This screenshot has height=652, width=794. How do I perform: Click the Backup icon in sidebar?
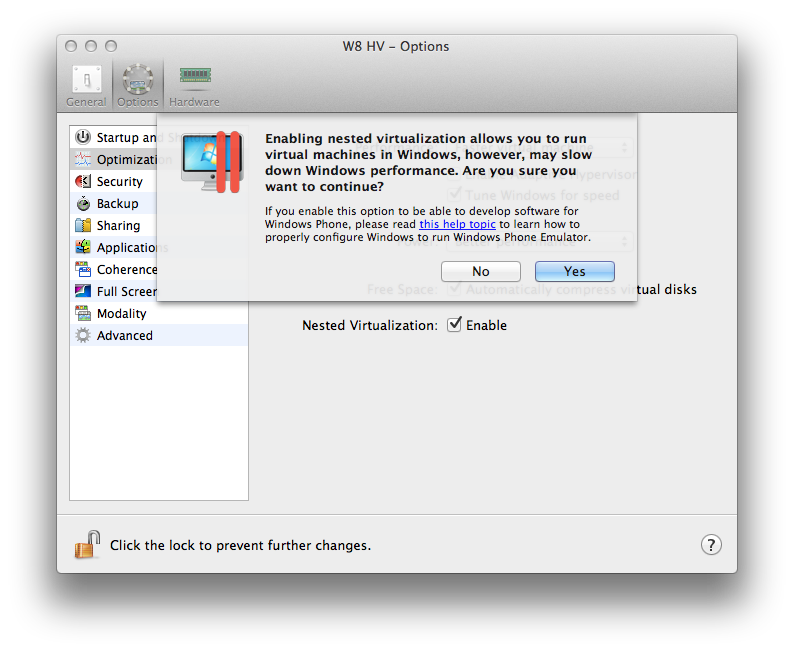(x=83, y=203)
